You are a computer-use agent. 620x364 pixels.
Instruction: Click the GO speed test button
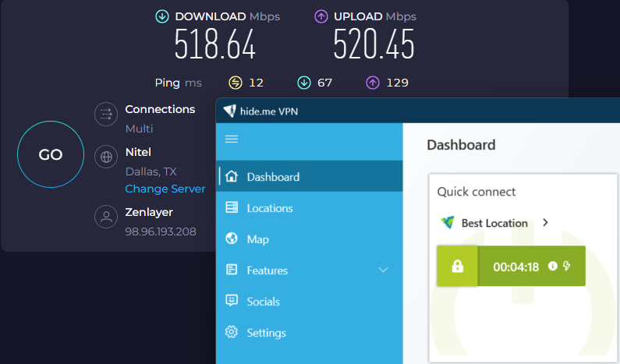pos(51,154)
